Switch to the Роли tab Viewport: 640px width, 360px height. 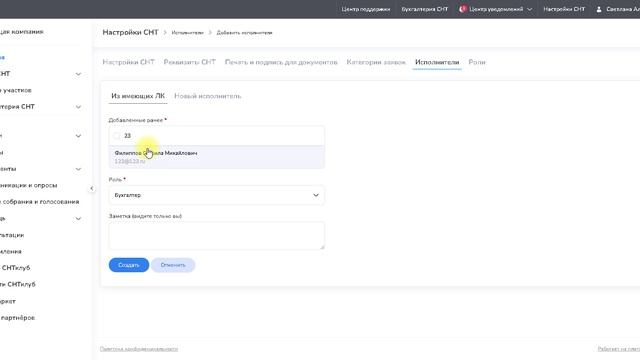tap(477, 62)
